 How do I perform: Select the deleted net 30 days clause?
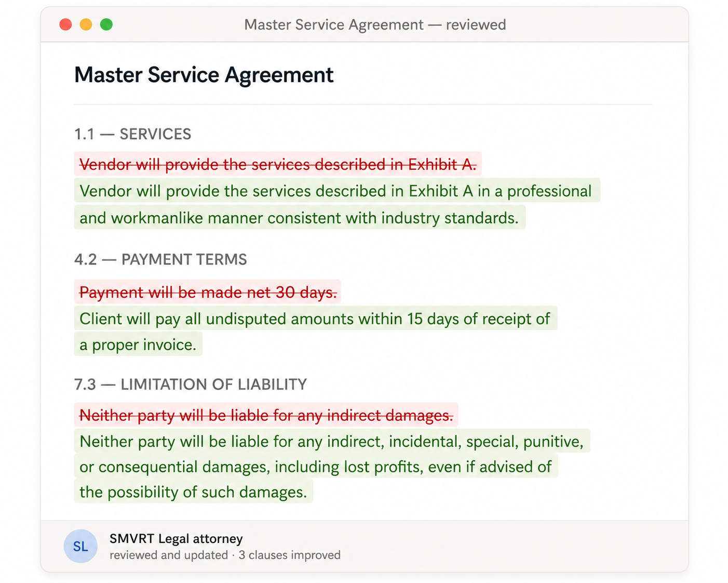pyautogui.click(x=207, y=293)
